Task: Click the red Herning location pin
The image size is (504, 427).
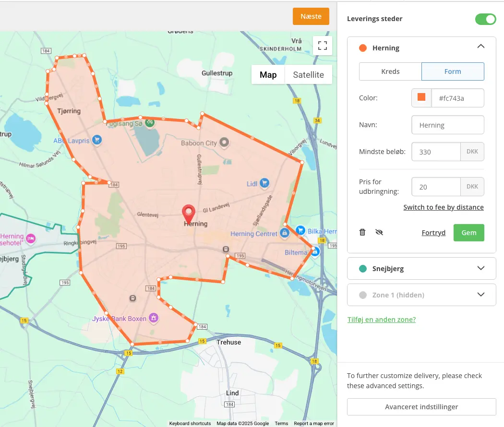Action: 188,213
